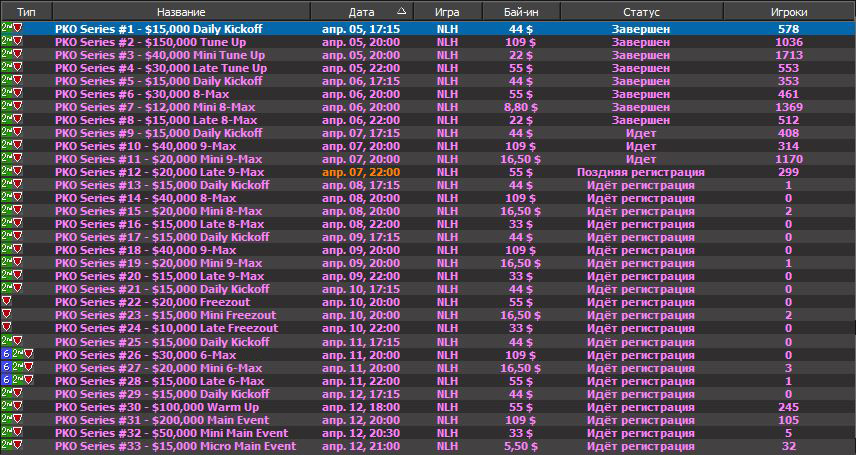
Task: Click re-entry icon on $100,000 Warm Up row
Action: pyautogui.click(x=6, y=407)
